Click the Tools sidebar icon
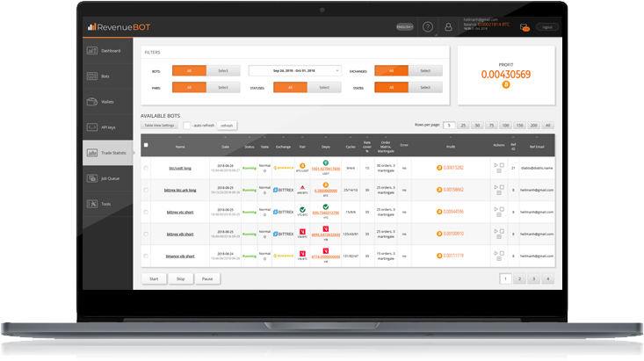The image size is (644, 361). (x=92, y=204)
